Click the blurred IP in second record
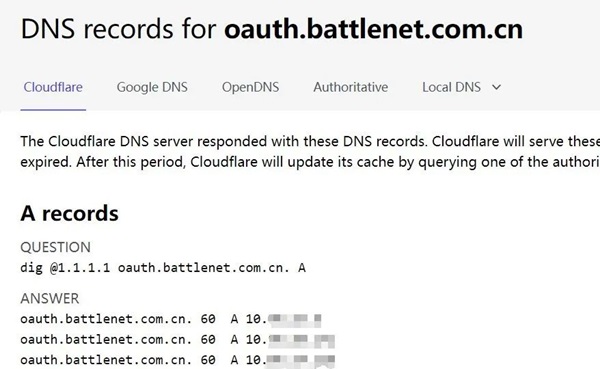 click(301, 340)
